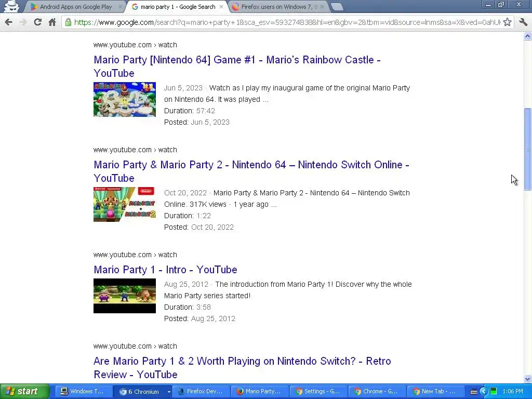Click the Rainbow Castle video thumbnail
This screenshot has width=532, height=399.
pyautogui.click(x=125, y=99)
